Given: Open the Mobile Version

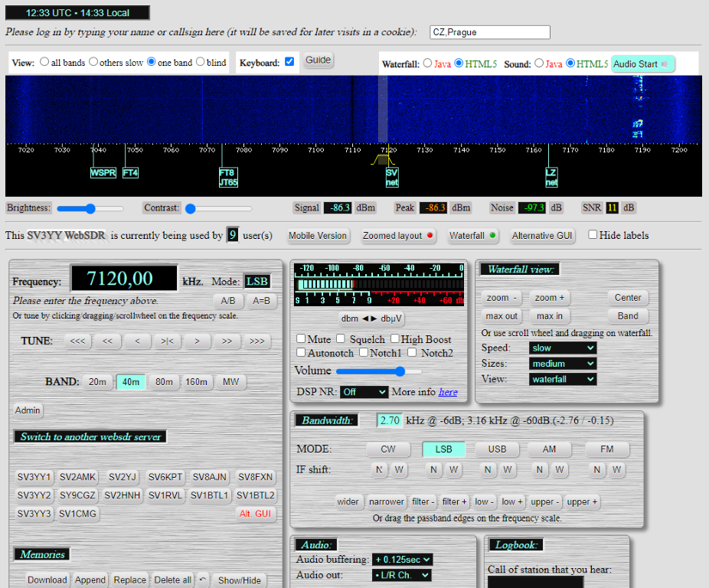Looking at the screenshot, I should [318, 236].
